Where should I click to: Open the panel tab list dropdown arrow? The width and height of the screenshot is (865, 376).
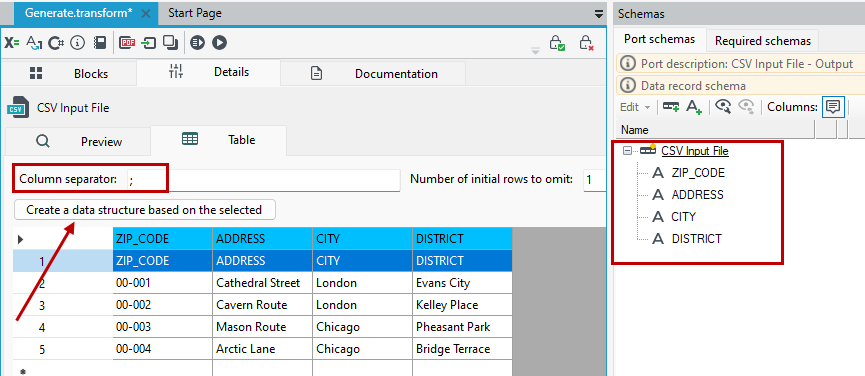click(599, 14)
